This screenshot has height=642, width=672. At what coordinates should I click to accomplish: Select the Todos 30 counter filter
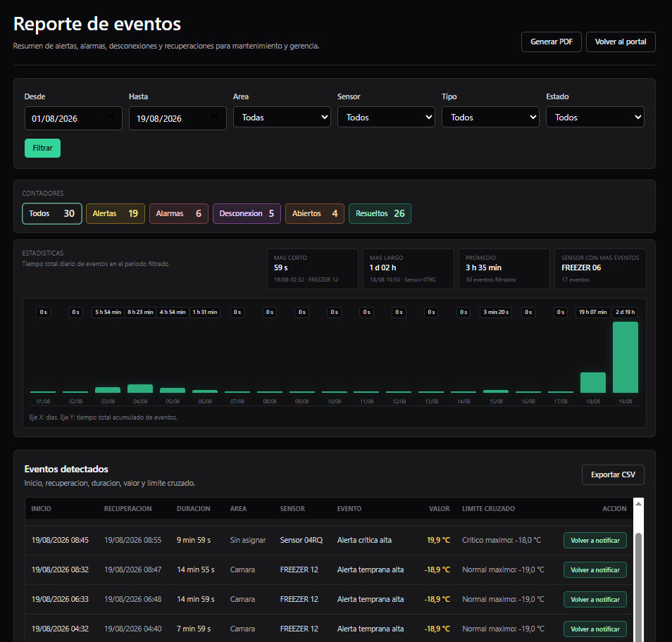click(x=52, y=213)
